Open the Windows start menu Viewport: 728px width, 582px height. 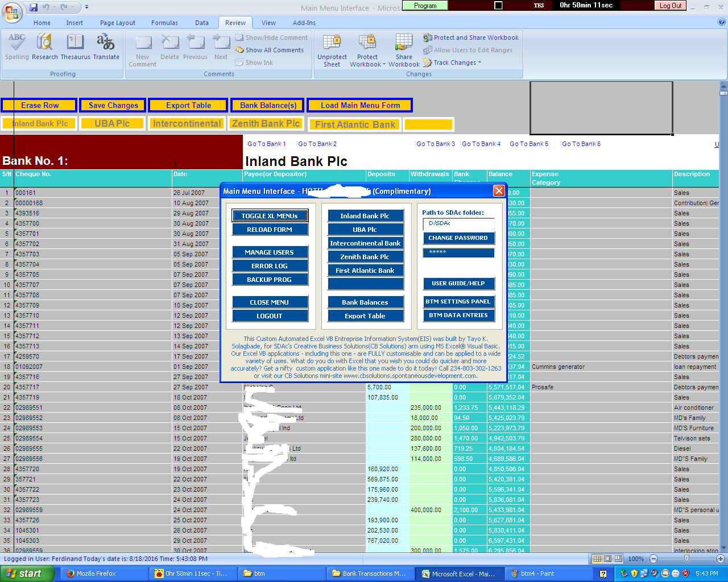click(x=27, y=573)
